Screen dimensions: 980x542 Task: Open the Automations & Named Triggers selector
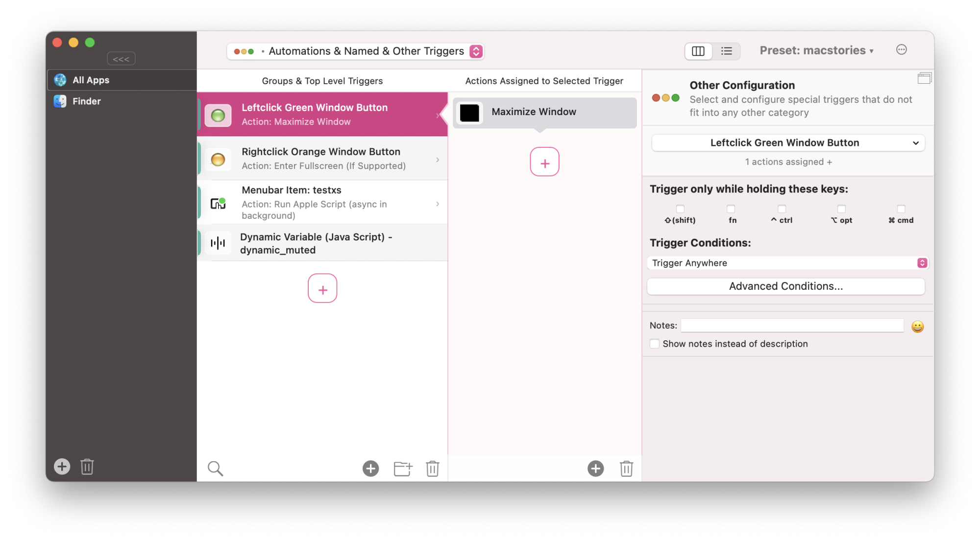pyautogui.click(x=355, y=51)
